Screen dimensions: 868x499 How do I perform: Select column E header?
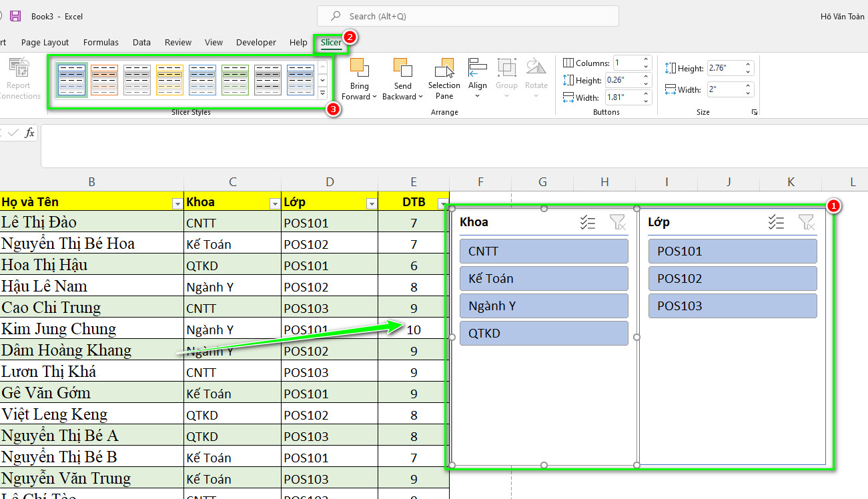[x=414, y=181]
